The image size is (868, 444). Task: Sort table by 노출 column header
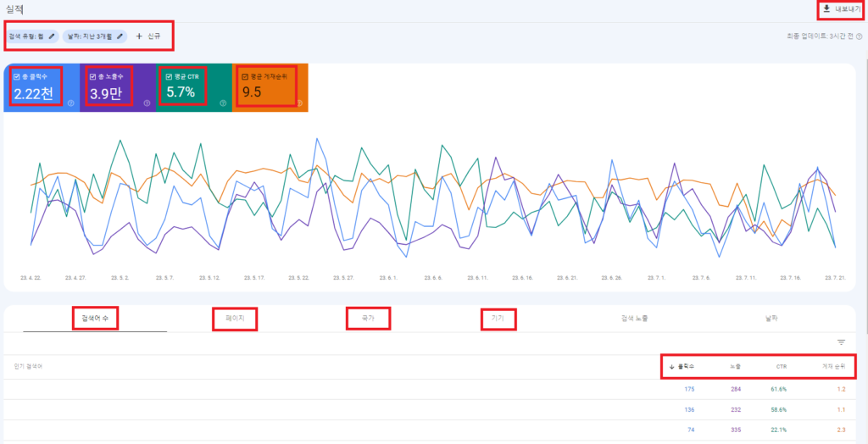click(x=733, y=367)
